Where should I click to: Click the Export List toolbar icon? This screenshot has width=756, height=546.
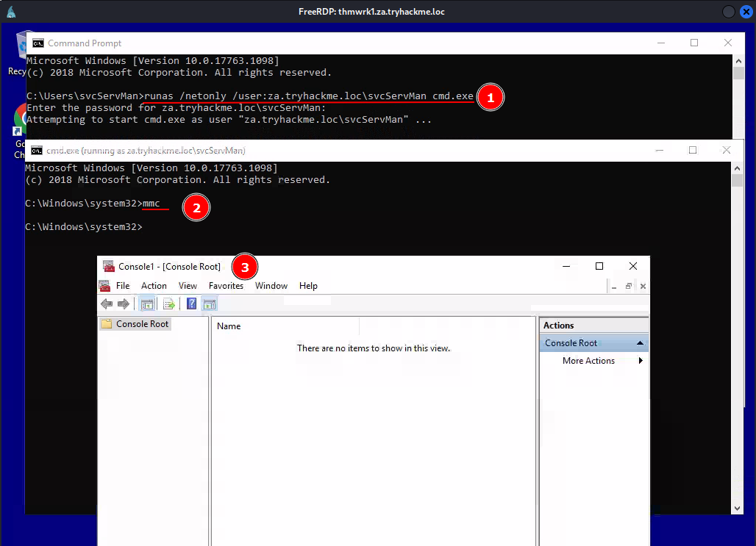(168, 303)
